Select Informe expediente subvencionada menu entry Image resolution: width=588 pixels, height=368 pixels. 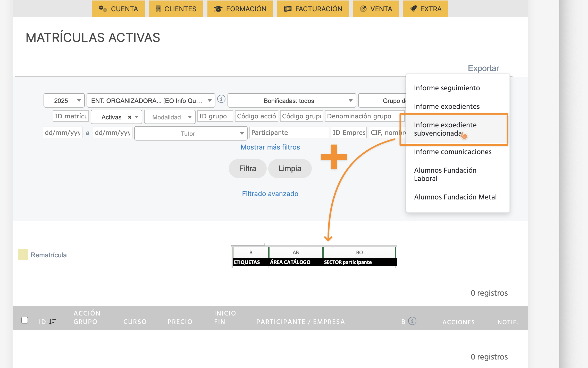click(x=445, y=129)
